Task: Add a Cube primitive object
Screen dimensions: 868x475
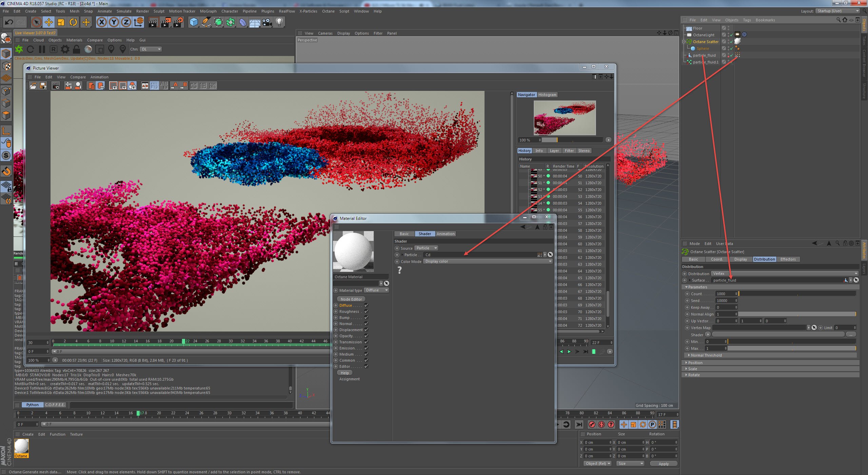Action: point(194,22)
